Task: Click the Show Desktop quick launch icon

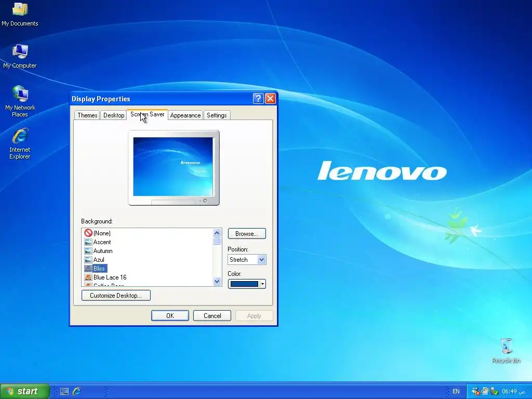Action: point(64,391)
